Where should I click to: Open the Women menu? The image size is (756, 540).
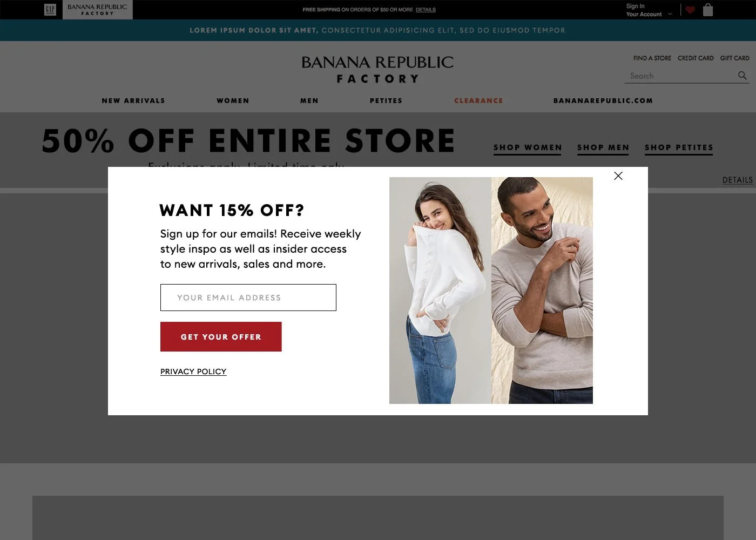[233, 100]
